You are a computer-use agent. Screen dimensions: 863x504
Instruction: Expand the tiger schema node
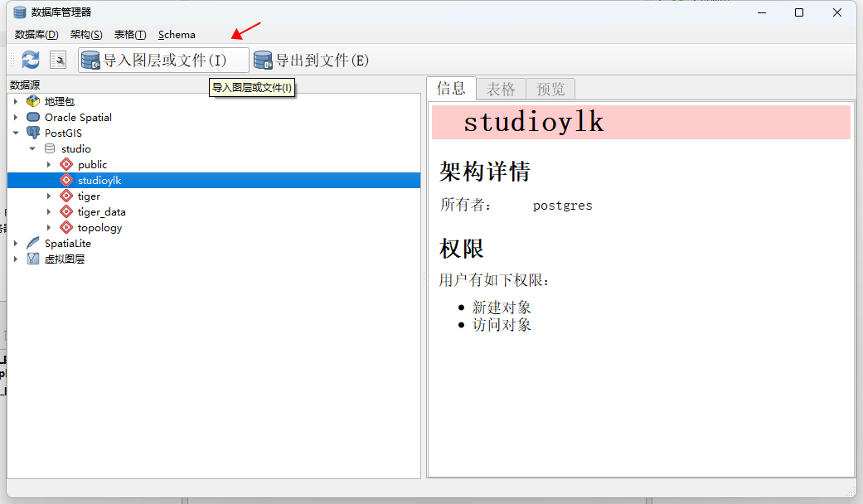pos(48,196)
